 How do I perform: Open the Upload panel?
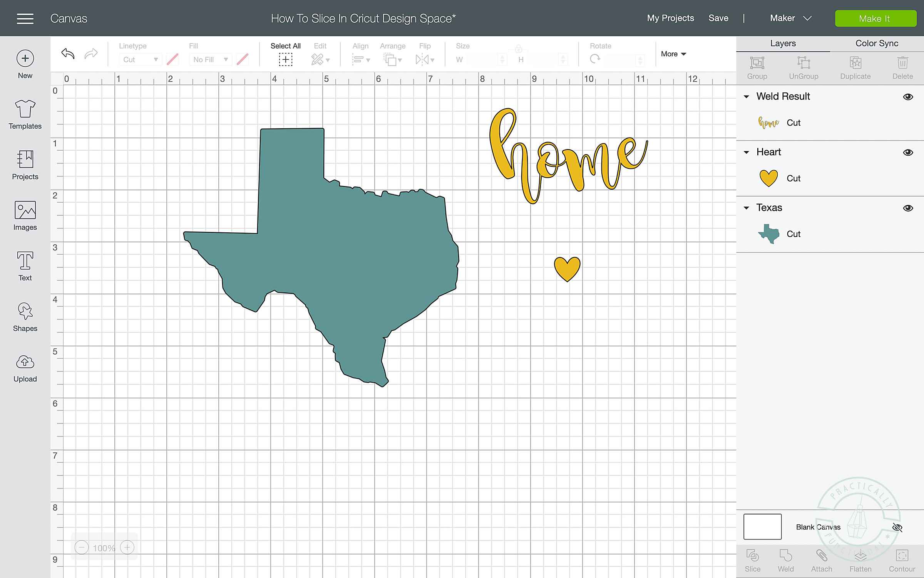tap(25, 368)
